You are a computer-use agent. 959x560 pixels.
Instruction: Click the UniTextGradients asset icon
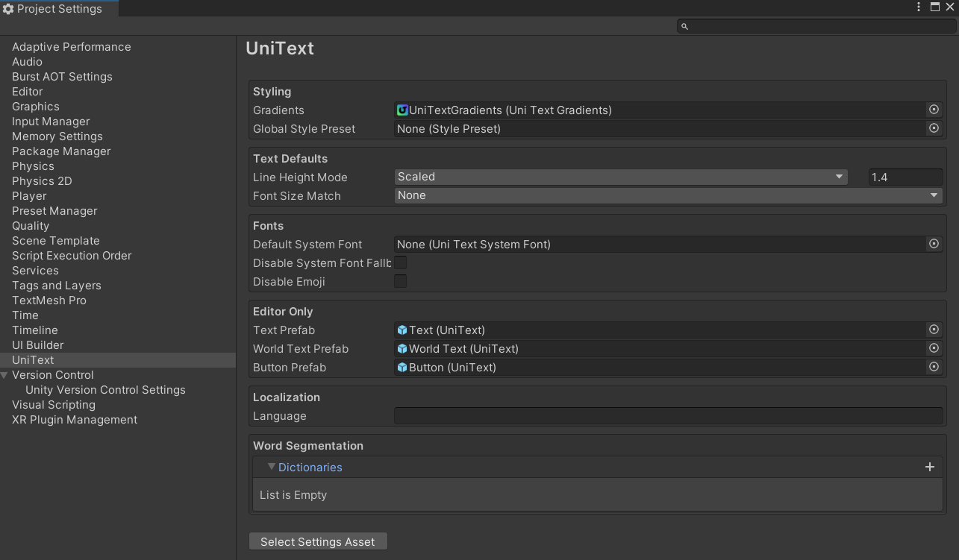click(x=402, y=110)
